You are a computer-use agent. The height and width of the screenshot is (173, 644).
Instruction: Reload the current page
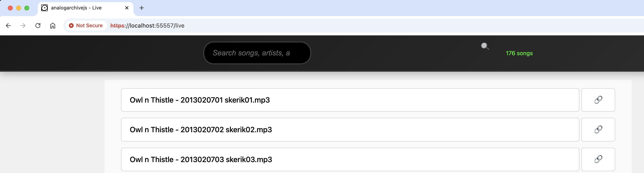tap(38, 26)
